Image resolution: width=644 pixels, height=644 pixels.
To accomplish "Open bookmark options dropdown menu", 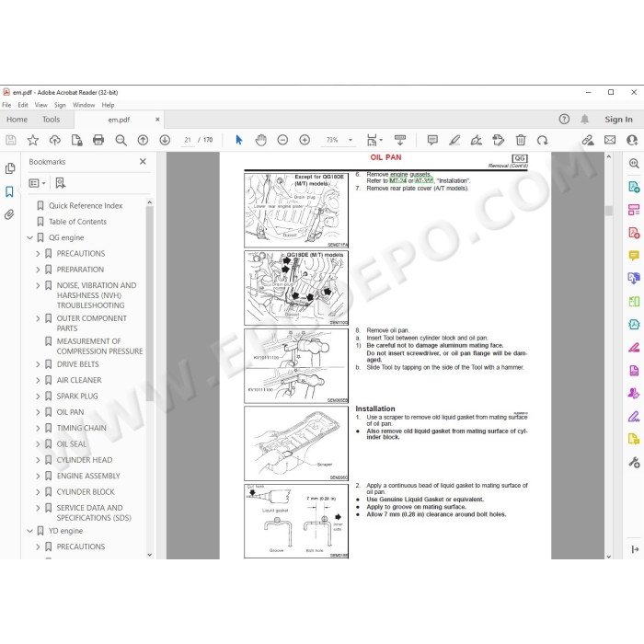I will tap(37, 183).
